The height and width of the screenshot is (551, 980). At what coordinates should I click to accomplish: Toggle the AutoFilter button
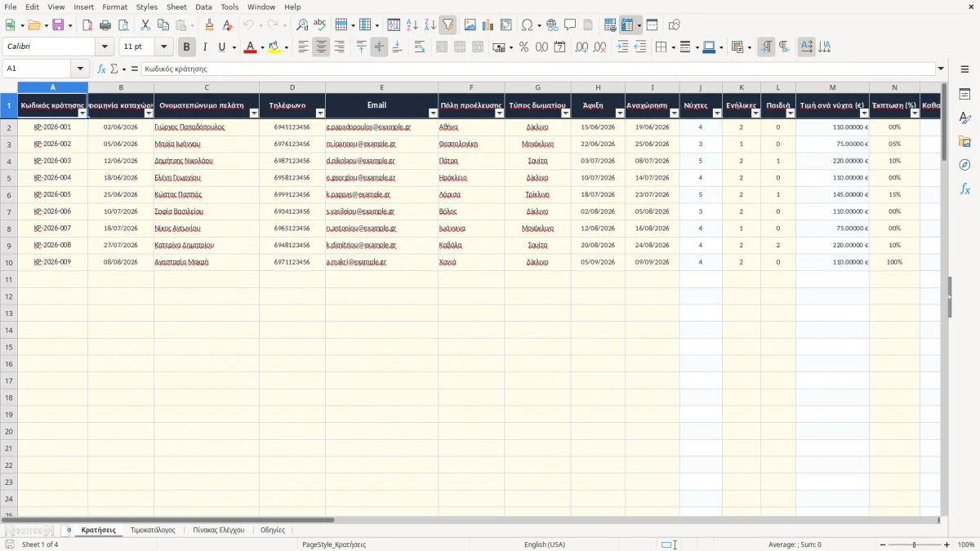(x=448, y=25)
